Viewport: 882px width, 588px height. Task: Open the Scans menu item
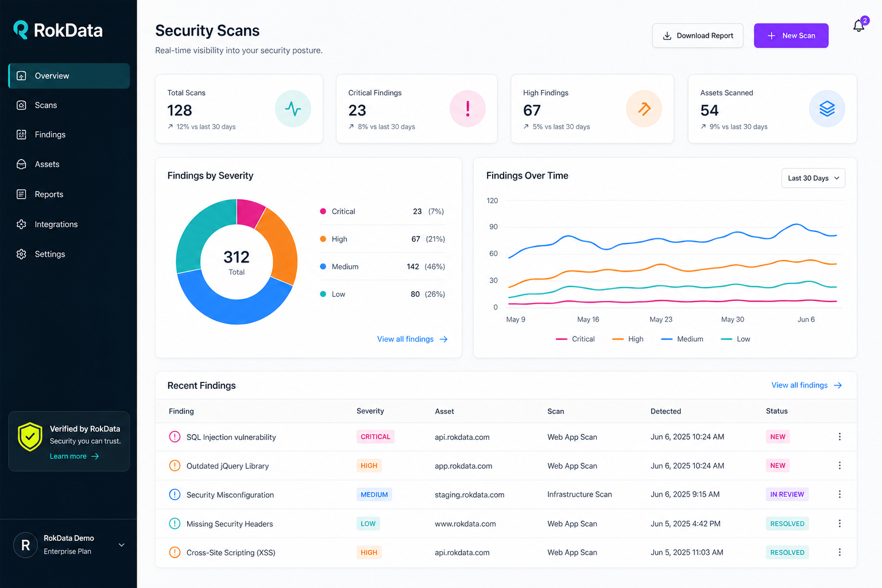pyautogui.click(x=69, y=105)
